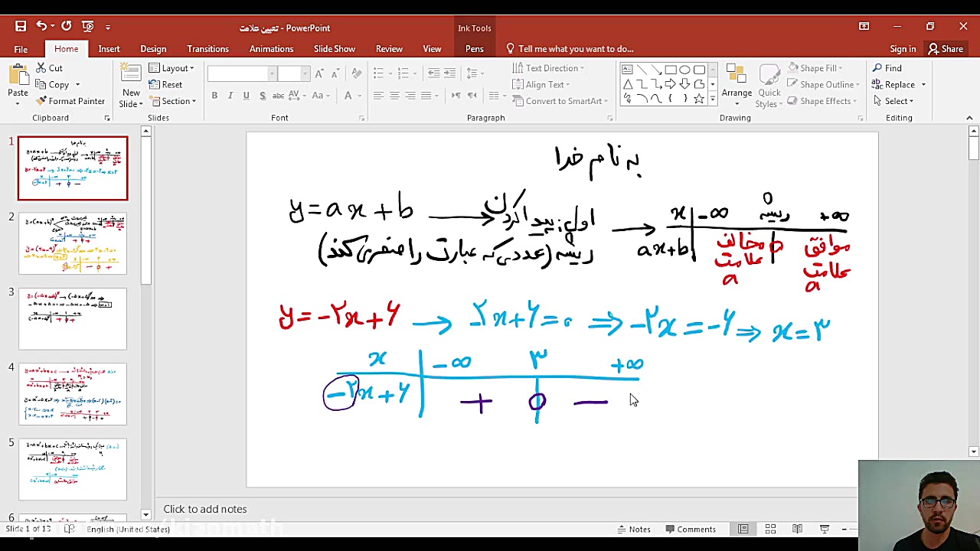This screenshot has height=551, width=980.
Task: Toggle the Notes pane button
Action: pos(635,529)
